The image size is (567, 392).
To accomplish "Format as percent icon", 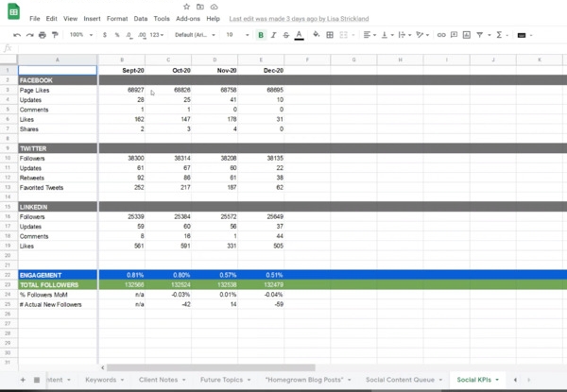I will (117, 35).
